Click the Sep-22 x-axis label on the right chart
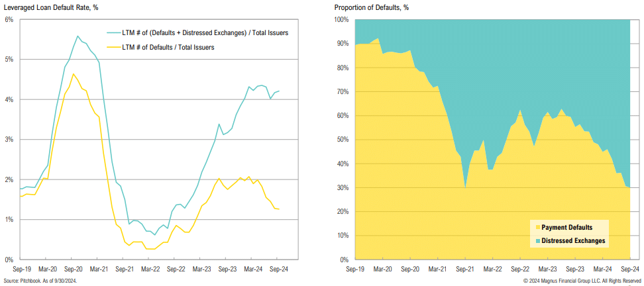 (x=519, y=269)
